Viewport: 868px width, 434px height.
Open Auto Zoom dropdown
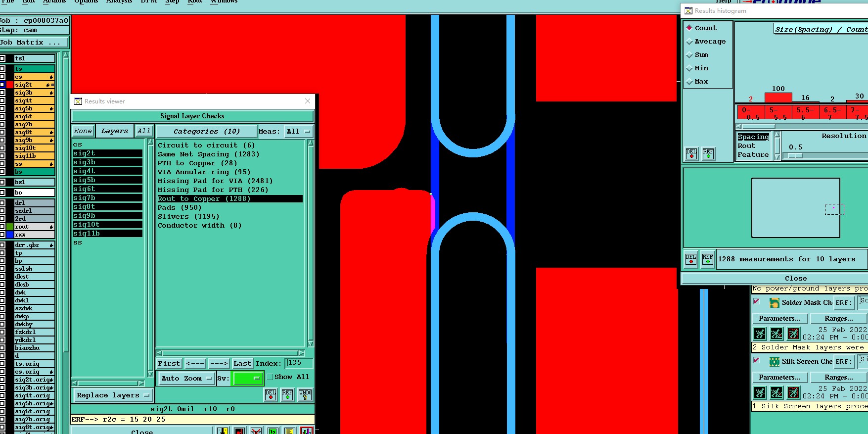186,378
